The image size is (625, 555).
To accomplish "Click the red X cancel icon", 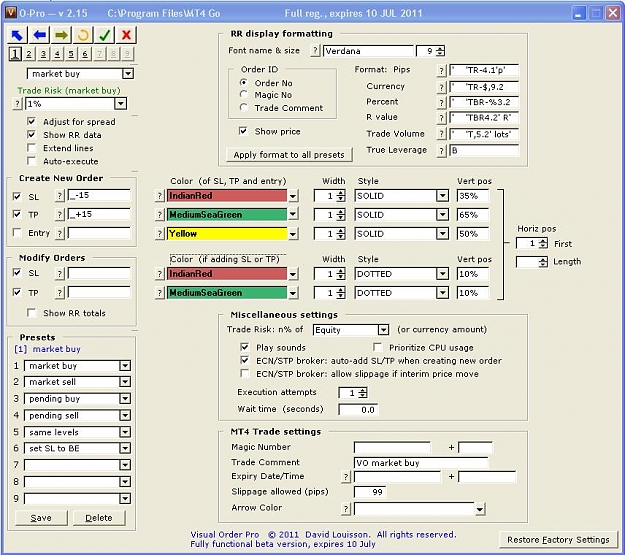I will (x=126, y=35).
